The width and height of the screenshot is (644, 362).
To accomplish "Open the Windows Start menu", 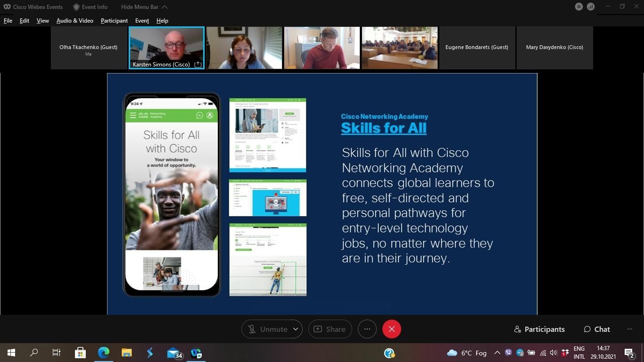I will tap(11, 353).
